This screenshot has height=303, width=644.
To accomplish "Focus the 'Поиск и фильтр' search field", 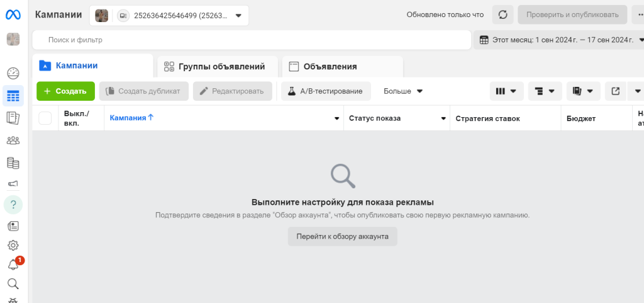I will pos(252,40).
